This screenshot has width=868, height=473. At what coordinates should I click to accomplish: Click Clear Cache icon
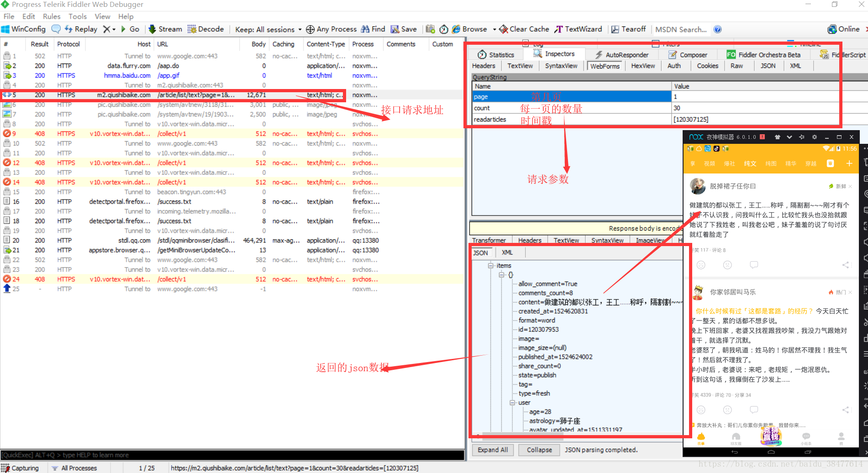pyautogui.click(x=504, y=30)
